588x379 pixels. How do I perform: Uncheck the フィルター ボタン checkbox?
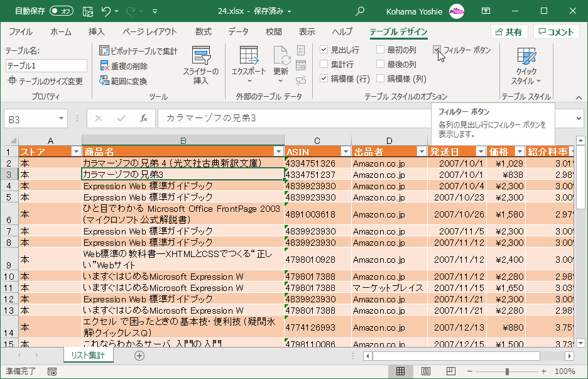437,50
